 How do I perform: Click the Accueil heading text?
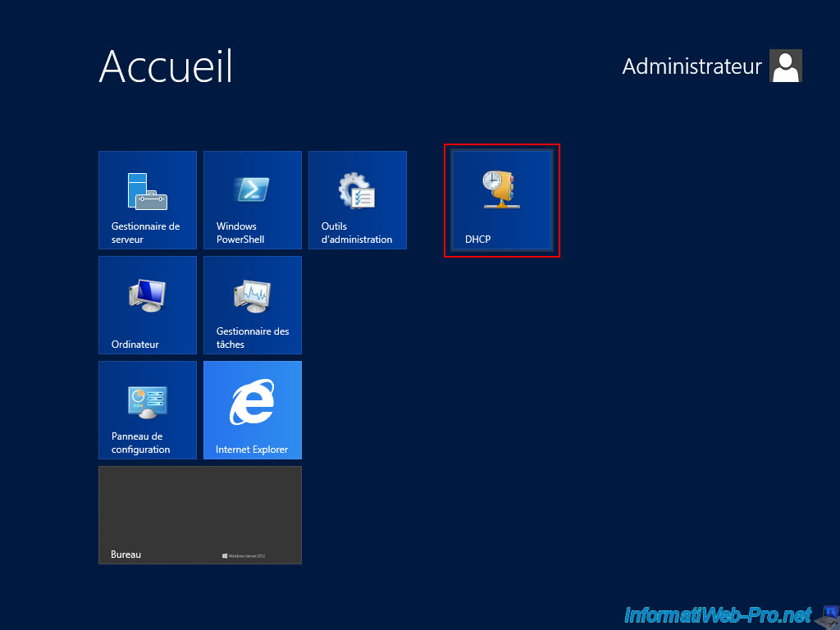point(166,66)
